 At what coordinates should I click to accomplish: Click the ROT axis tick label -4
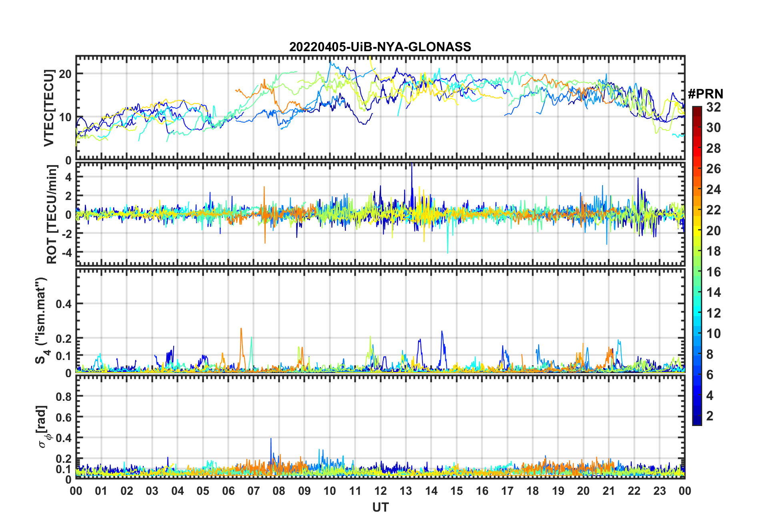pos(66,252)
